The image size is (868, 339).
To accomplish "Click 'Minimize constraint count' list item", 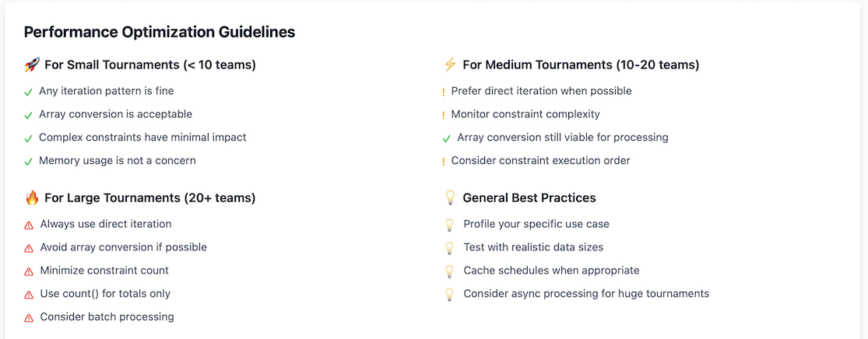I will 104,271.
